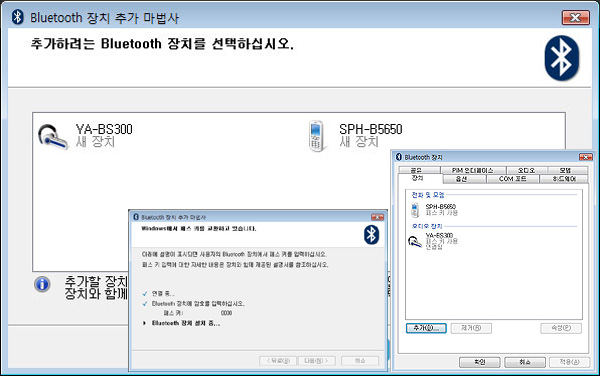Click the passkey value 0000
The width and height of the screenshot is (600, 376).
pos(227,313)
